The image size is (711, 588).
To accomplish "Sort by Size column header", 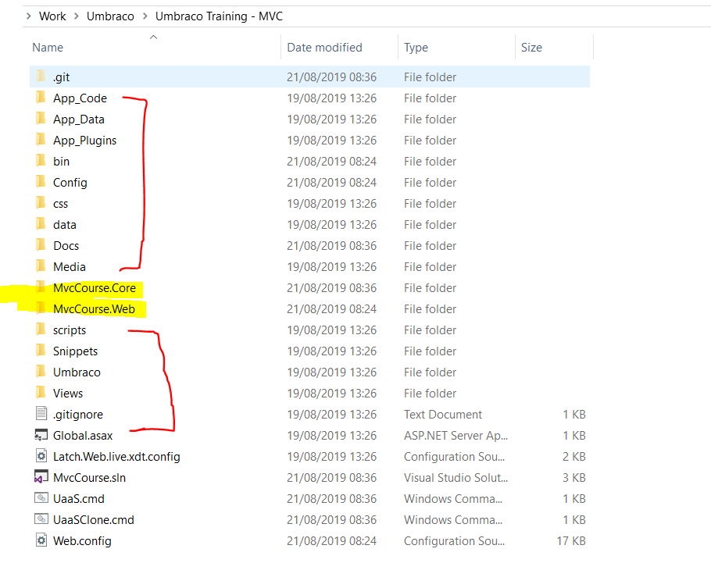I will (531, 47).
